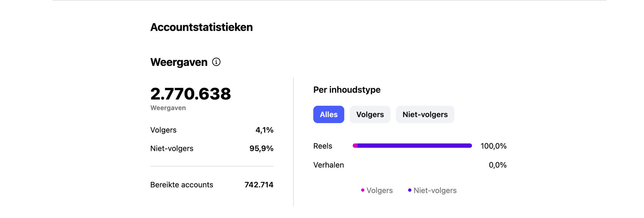The height and width of the screenshot is (218, 644).
Task: Click the gray Weergaven caption under total
Action: (168, 108)
